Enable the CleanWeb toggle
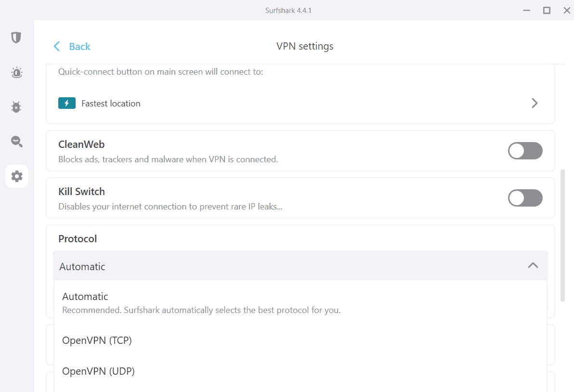This screenshot has width=574, height=392. (525, 151)
